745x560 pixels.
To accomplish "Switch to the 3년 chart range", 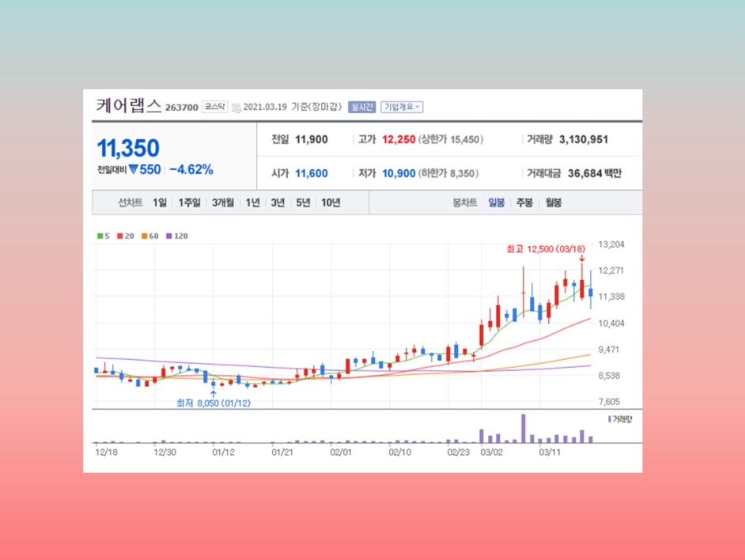I will tap(278, 203).
